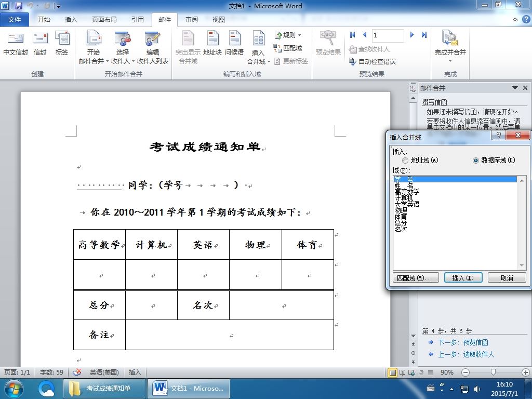532x399 pixels.
Task: Select Address Fields (地址域) radio button
Action: click(x=405, y=161)
